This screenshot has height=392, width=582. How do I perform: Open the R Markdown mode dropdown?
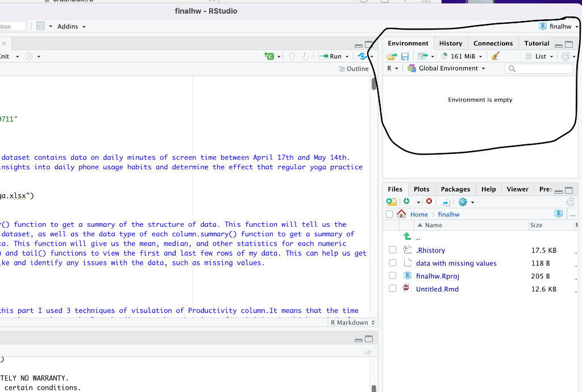pos(352,322)
